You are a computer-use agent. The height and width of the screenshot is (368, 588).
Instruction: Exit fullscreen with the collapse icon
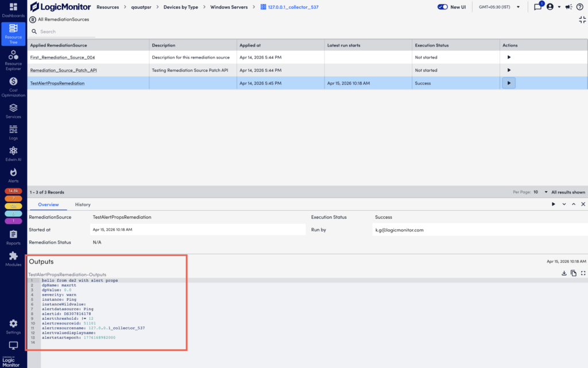coord(582,20)
